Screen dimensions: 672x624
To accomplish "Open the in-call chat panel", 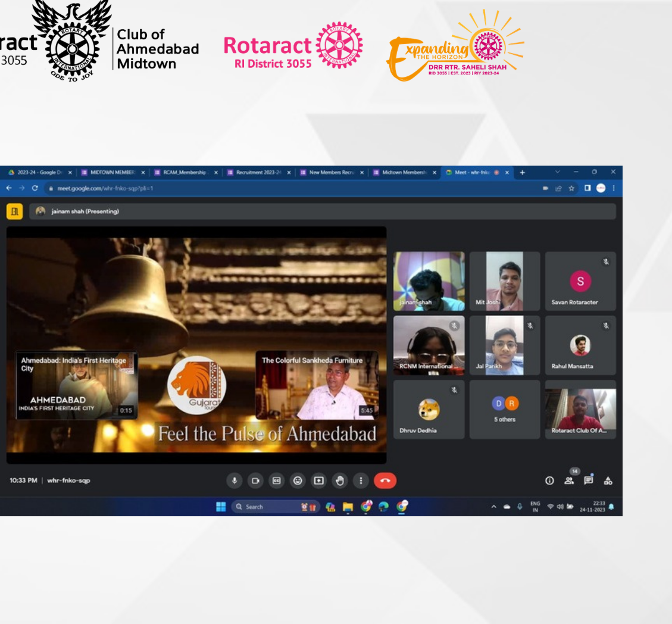I will (589, 481).
